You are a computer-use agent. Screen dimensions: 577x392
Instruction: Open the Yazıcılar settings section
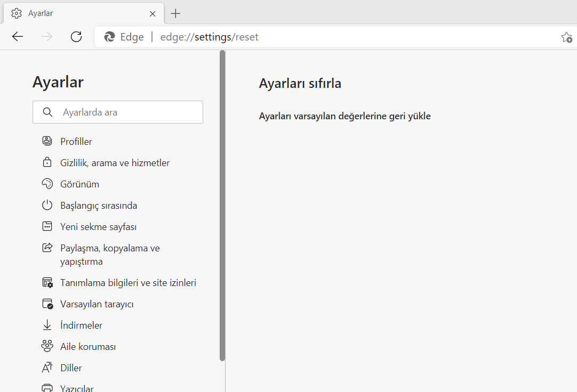tap(77, 388)
